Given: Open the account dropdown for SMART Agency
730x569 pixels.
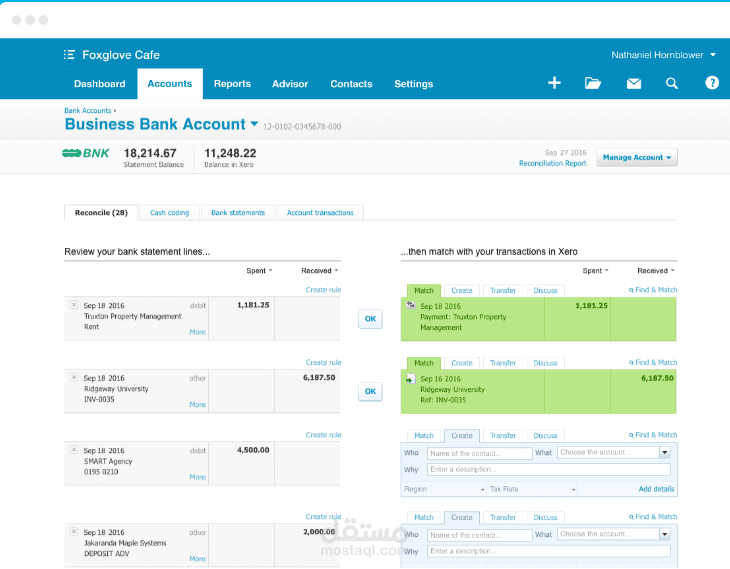Looking at the screenshot, I should click(x=665, y=452).
